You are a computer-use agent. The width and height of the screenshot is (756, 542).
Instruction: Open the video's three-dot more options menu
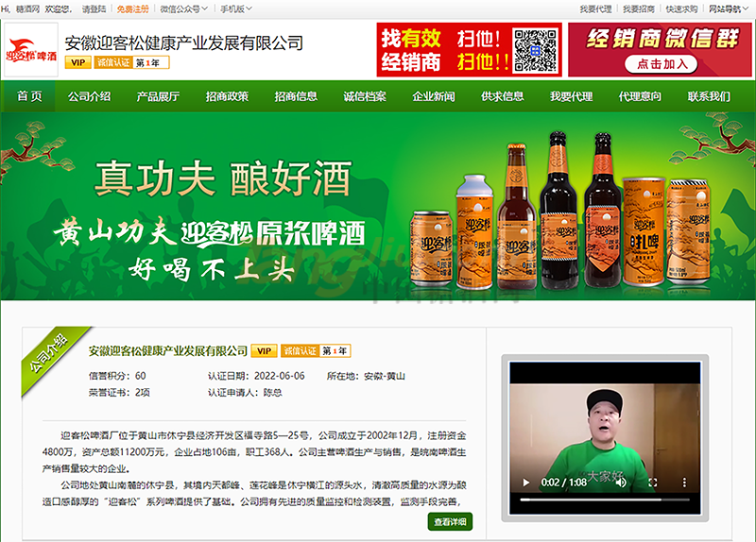[682, 482]
